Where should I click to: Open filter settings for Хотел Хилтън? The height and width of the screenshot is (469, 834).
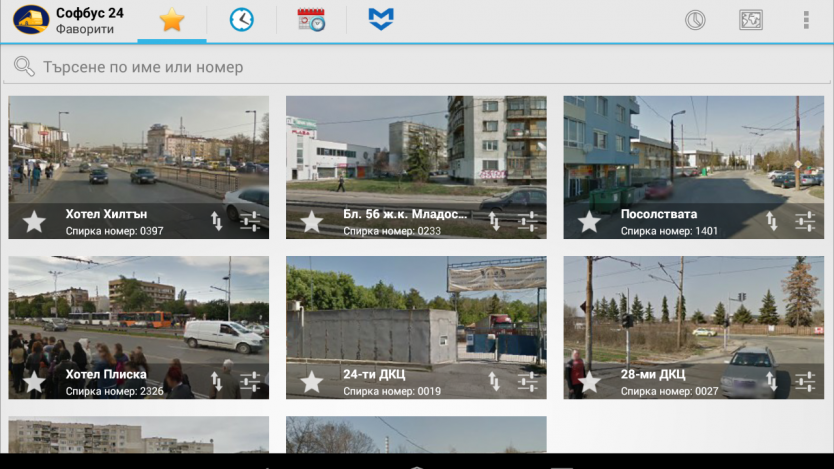click(250, 221)
